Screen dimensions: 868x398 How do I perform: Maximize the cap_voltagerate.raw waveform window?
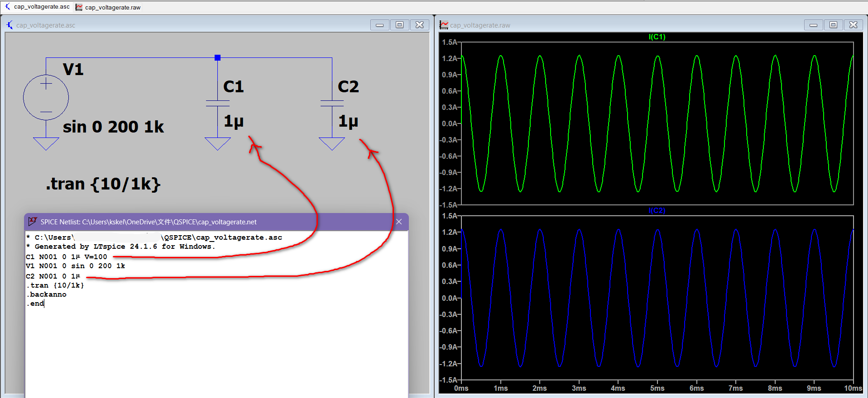pyautogui.click(x=833, y=25)
